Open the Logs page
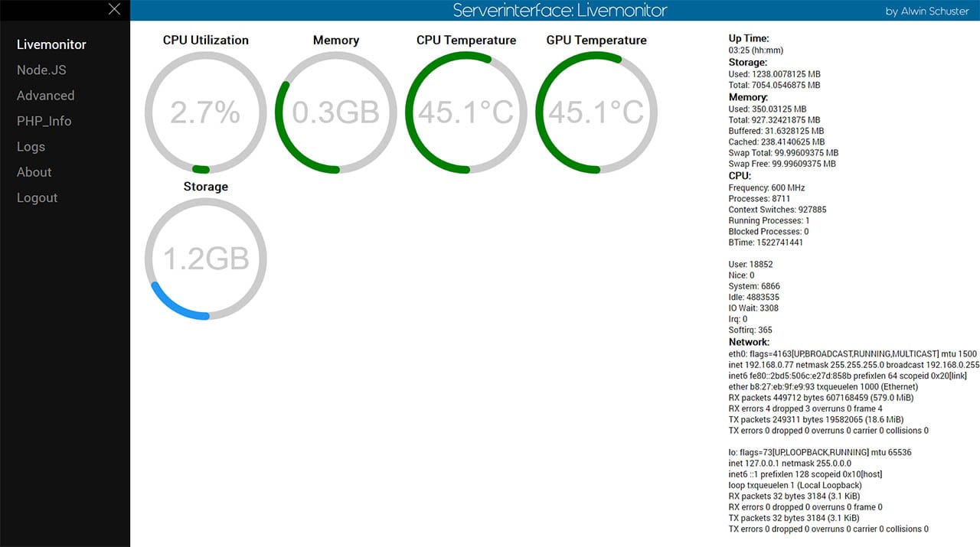 (31, 146)
